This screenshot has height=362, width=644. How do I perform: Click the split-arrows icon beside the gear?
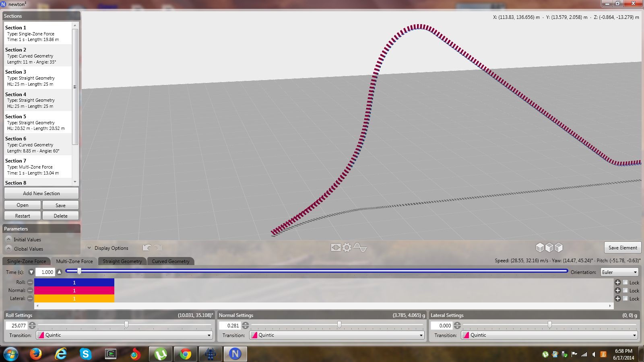point(336,248)
